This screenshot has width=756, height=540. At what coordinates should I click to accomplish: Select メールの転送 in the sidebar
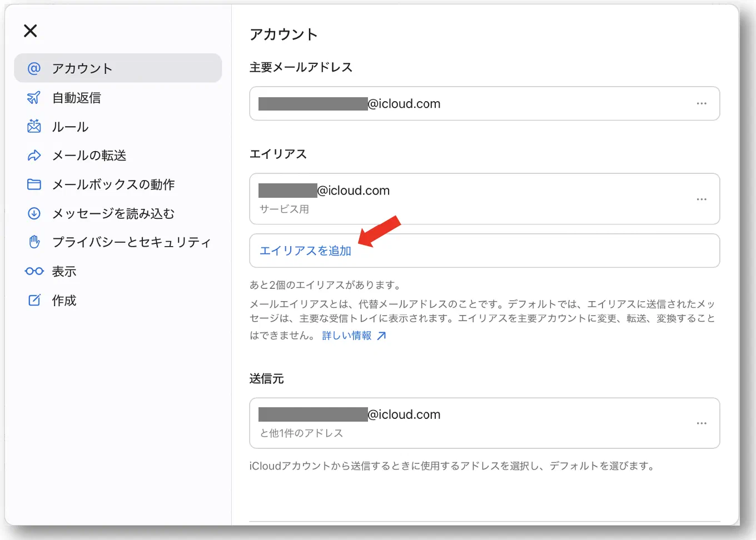pyautogui.click(x=118, y=156)
